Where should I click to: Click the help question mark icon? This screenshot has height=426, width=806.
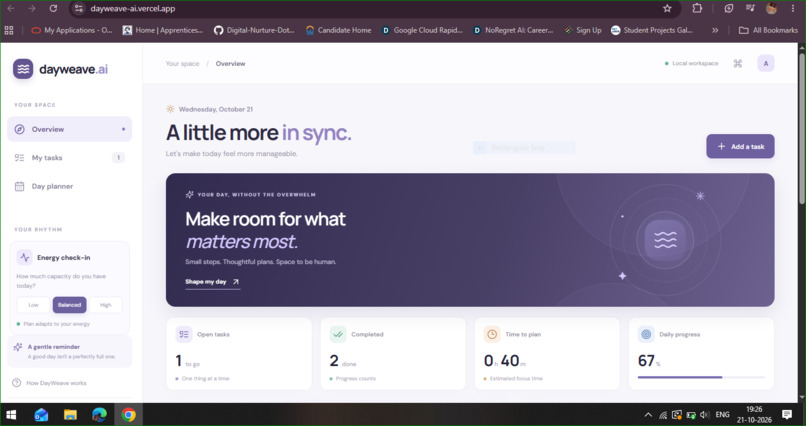[x=16, y=383]
